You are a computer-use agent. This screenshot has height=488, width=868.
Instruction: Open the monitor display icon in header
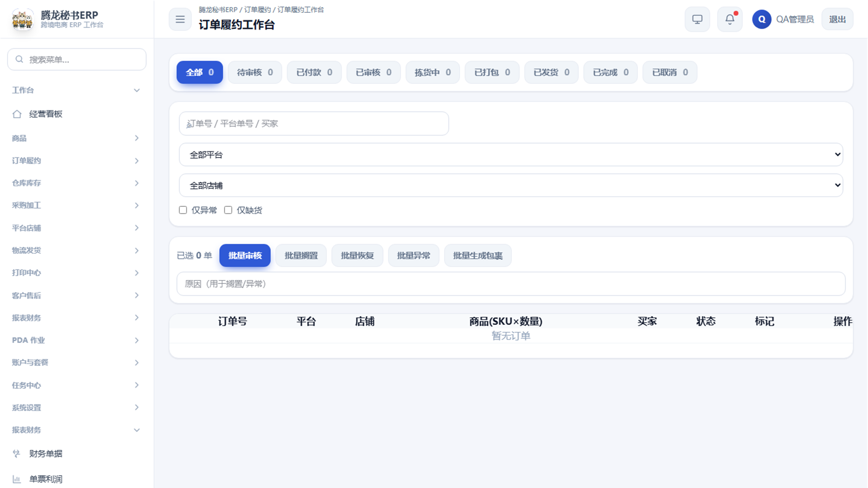(697, 19)
